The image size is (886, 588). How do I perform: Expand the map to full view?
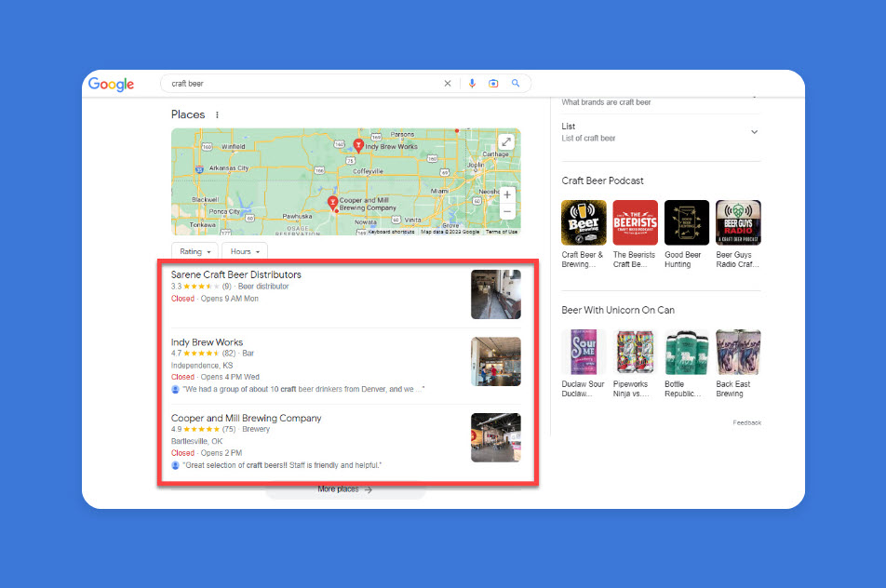pos(505,142)
